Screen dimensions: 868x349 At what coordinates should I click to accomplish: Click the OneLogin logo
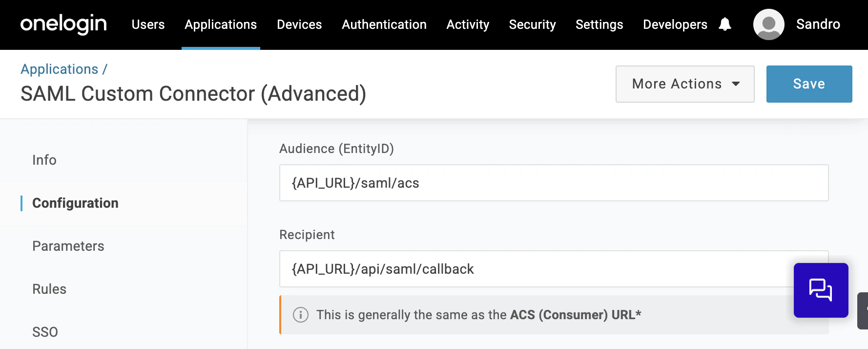pyautogui.click(x=63, y=24)
